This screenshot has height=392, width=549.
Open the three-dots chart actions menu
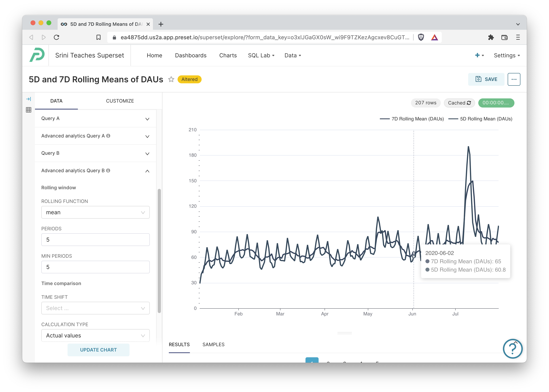pos(514,79)
